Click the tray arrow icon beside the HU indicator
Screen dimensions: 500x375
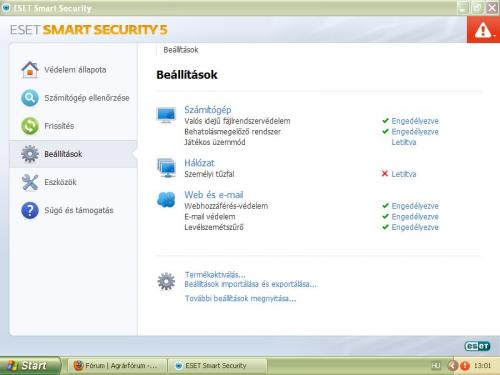pyautogui.click(x=453, y=366)
